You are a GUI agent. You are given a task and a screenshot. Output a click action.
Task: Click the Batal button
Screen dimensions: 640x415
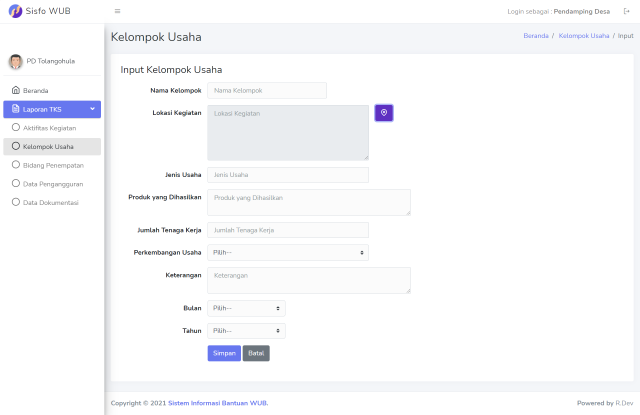(256, 353)
